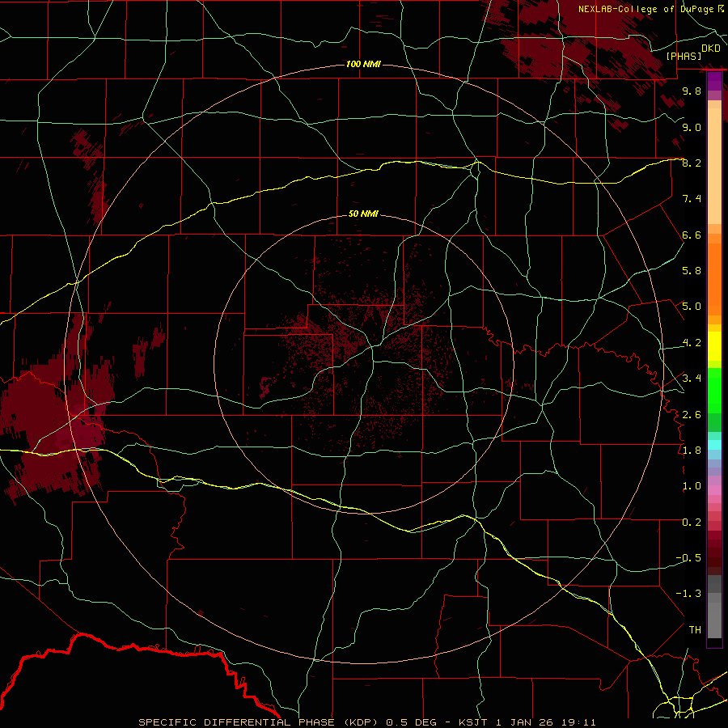Screen dimensions: 728x728
Task: Click the 2.6 scale value
Action: 692,414
